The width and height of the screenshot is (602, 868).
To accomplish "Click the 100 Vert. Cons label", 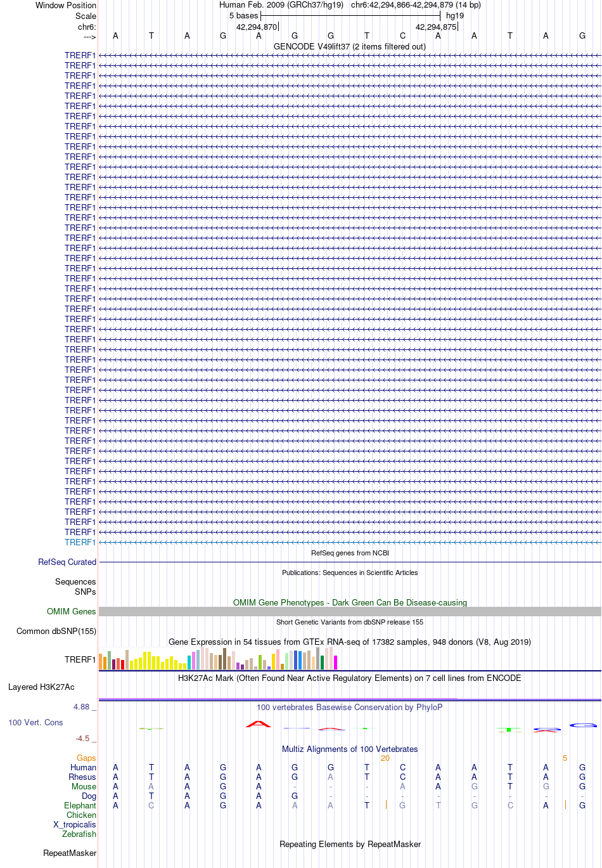I will coord(35,722).
